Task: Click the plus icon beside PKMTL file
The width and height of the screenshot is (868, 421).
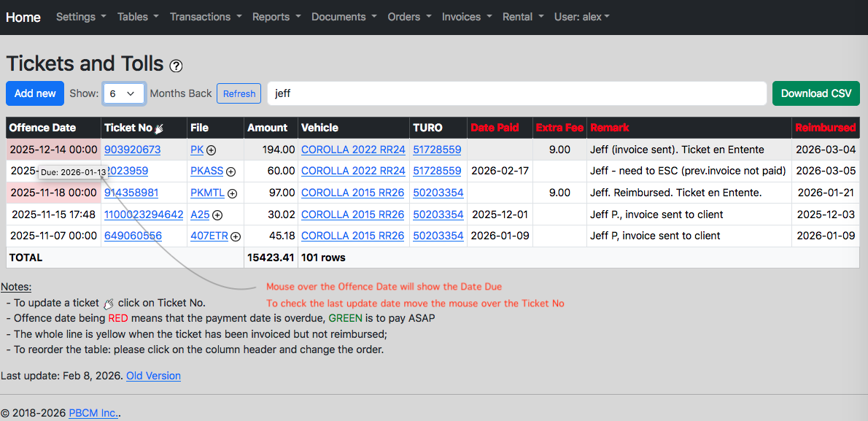Action: tap(233, 193)
